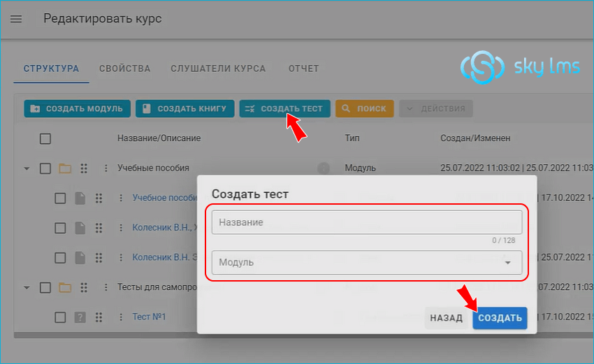Go to Слушатели курса tab

tap(218, 68)
